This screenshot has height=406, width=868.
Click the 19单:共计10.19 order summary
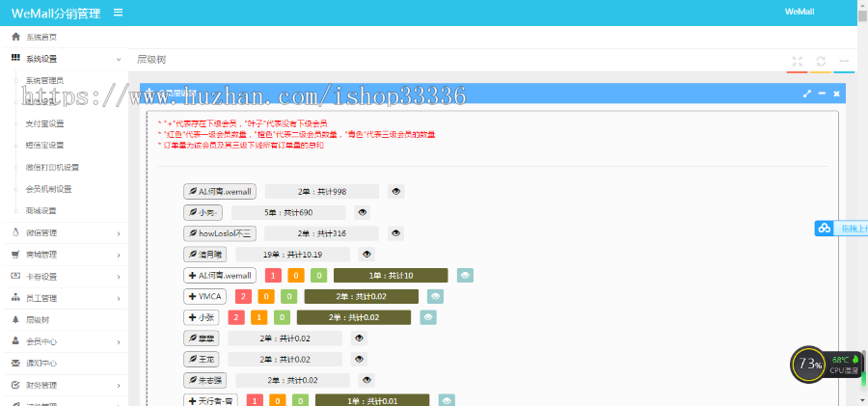pos(293,255)
